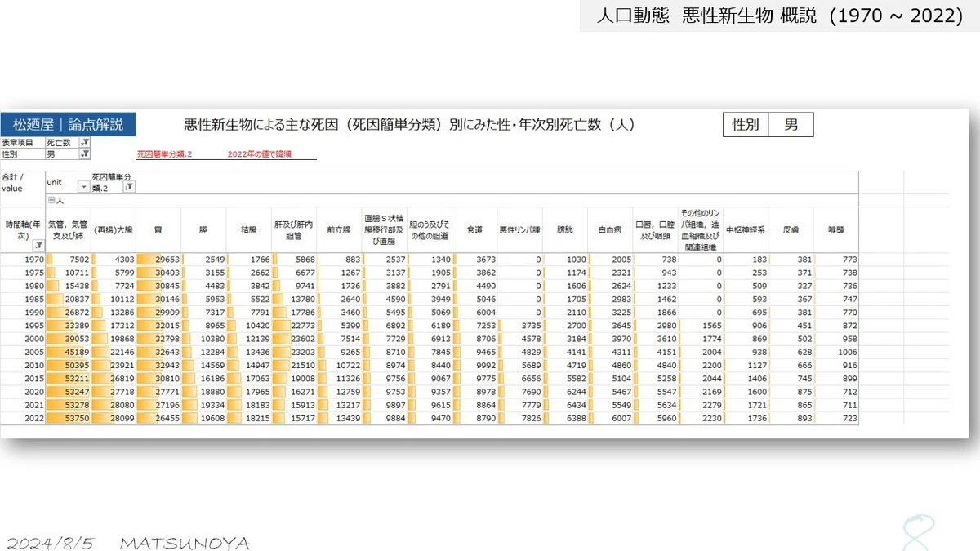Select the 直腸S状結腸移行部及び直腸 column header
The width and height of the screenshot is (980, 551).
(384, 231)
